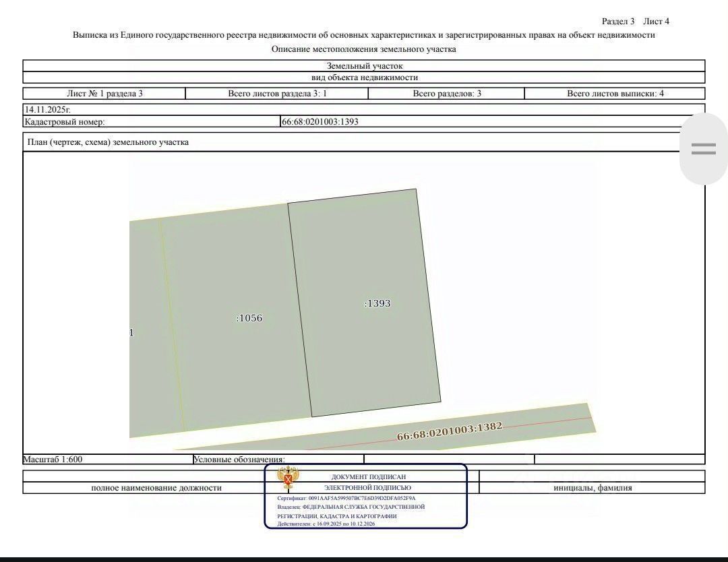Viewport: 728px width, 562px height.
Task: Click 'План (чертеж, схема) земельного участка' heading
Action: pos(108,142)
